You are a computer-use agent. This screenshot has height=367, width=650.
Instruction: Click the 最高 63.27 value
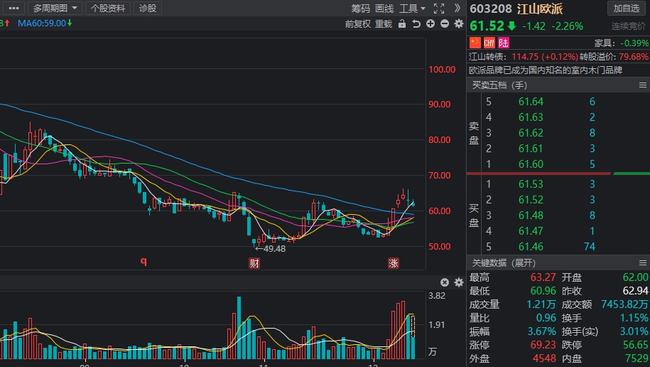(x=543, y=277)
